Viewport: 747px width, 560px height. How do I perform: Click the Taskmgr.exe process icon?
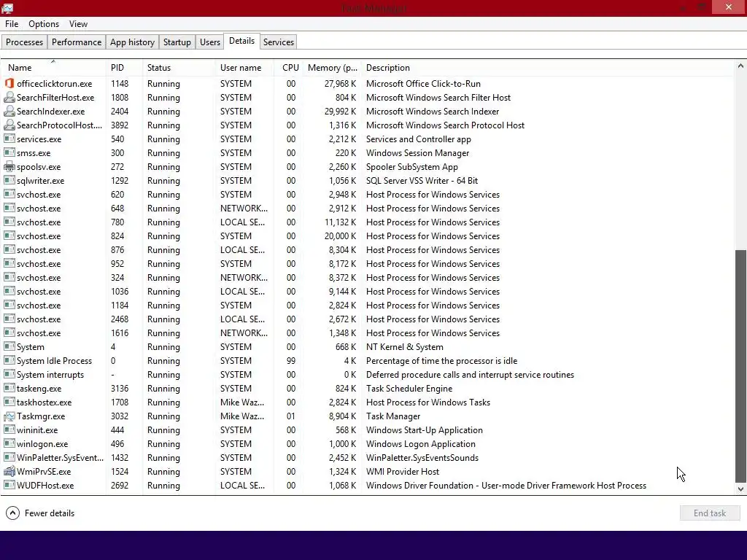coord(9,416)
